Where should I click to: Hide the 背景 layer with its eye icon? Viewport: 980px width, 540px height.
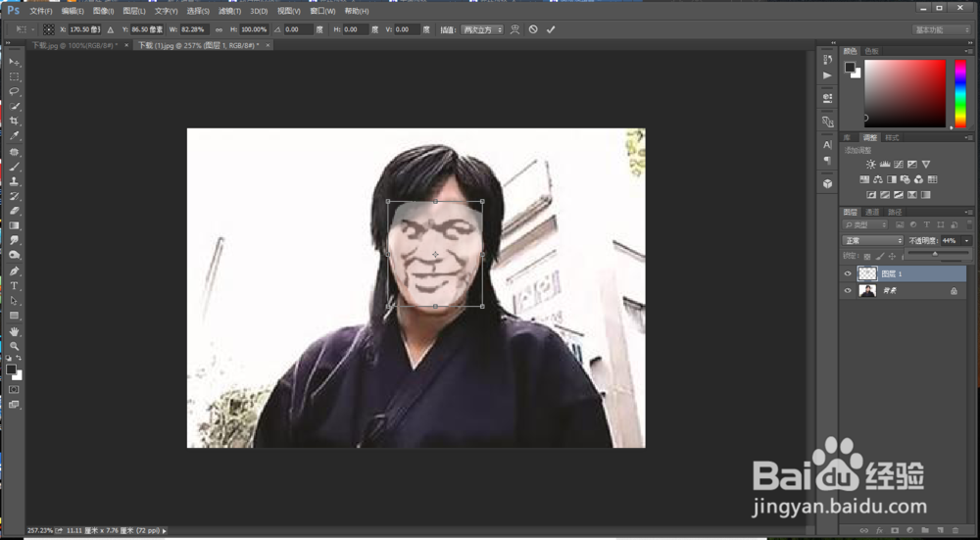click(x=848, y=291)
